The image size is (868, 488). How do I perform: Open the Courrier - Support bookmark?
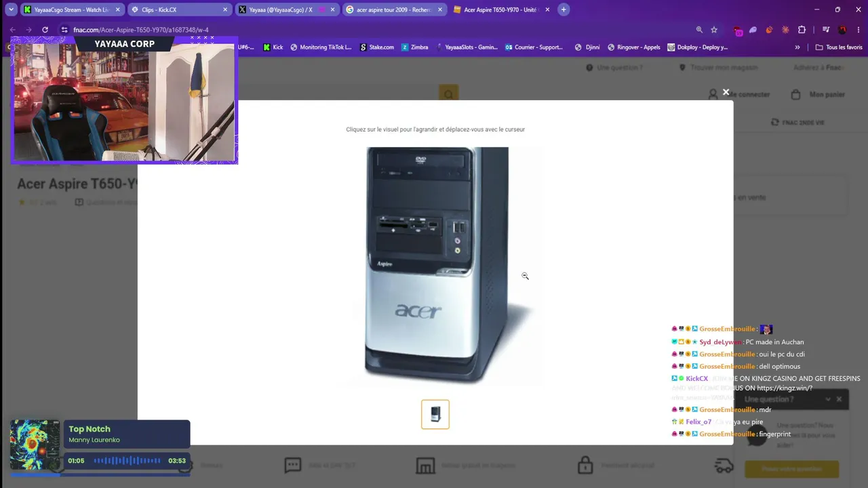coord(534,47)
